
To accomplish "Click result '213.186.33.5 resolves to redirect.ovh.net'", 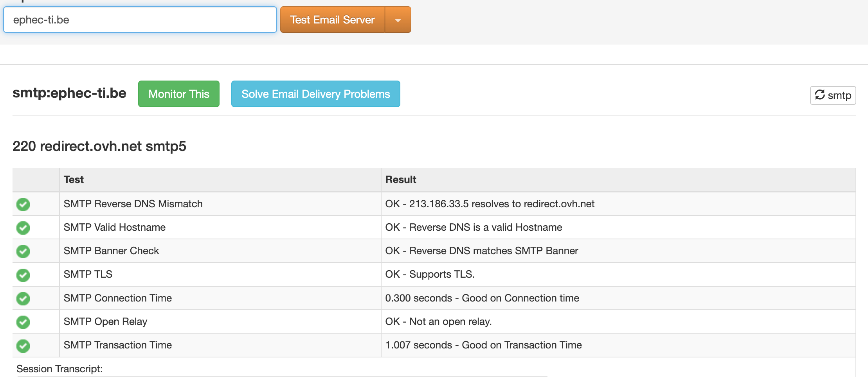I will (x=502, y=204).
